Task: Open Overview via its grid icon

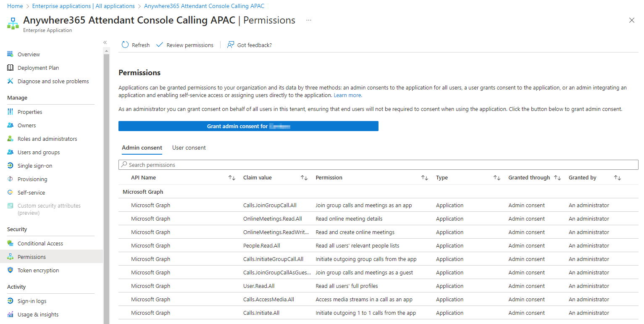Action: click(11, 54)
